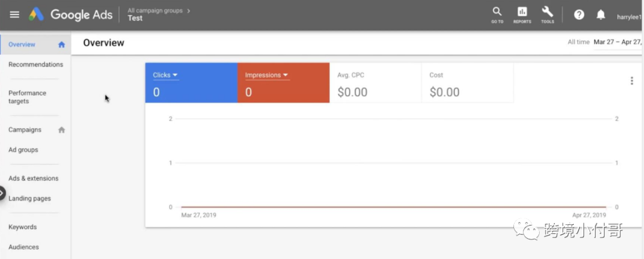Click the home icon next to Overview
Viewport: 644px width, 259px height.
[x=61, y=44]
